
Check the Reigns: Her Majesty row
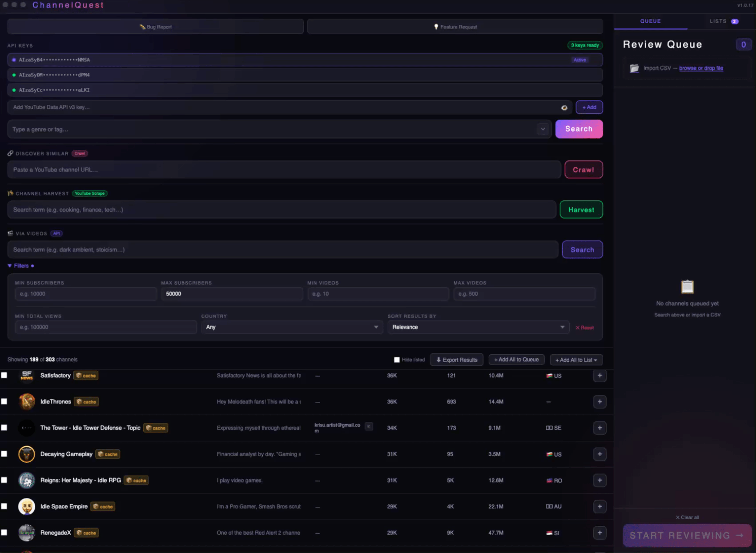click(4, 480)
